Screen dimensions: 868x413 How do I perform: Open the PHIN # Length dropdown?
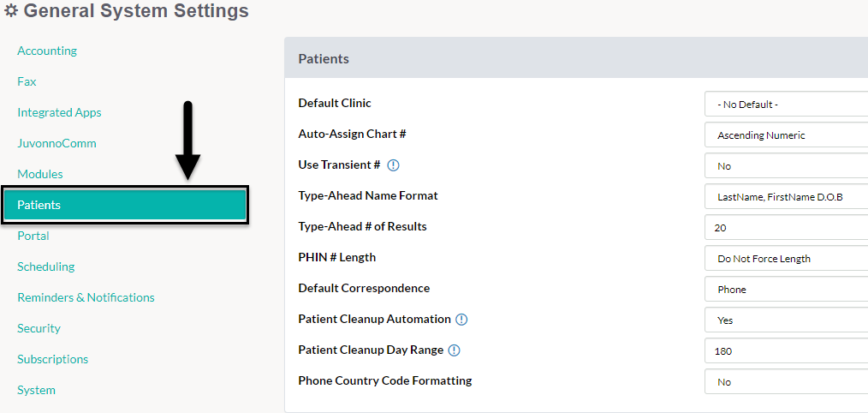click(x=786, y=258)
